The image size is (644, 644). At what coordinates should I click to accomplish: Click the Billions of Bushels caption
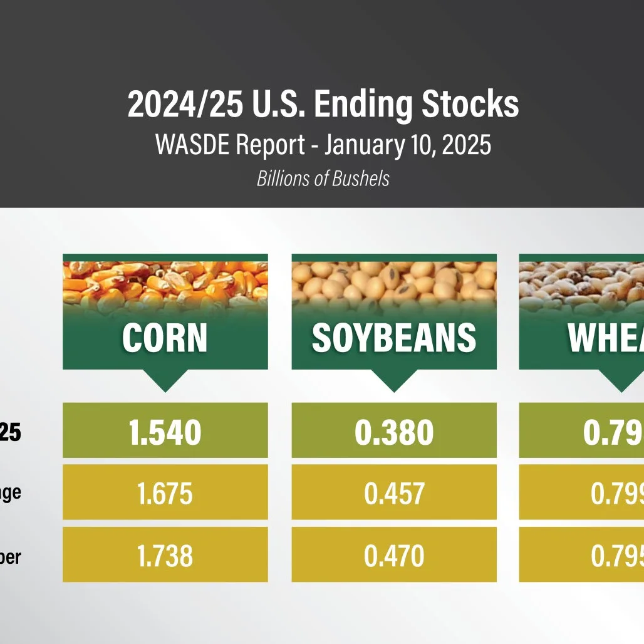[x=323, y=179]
